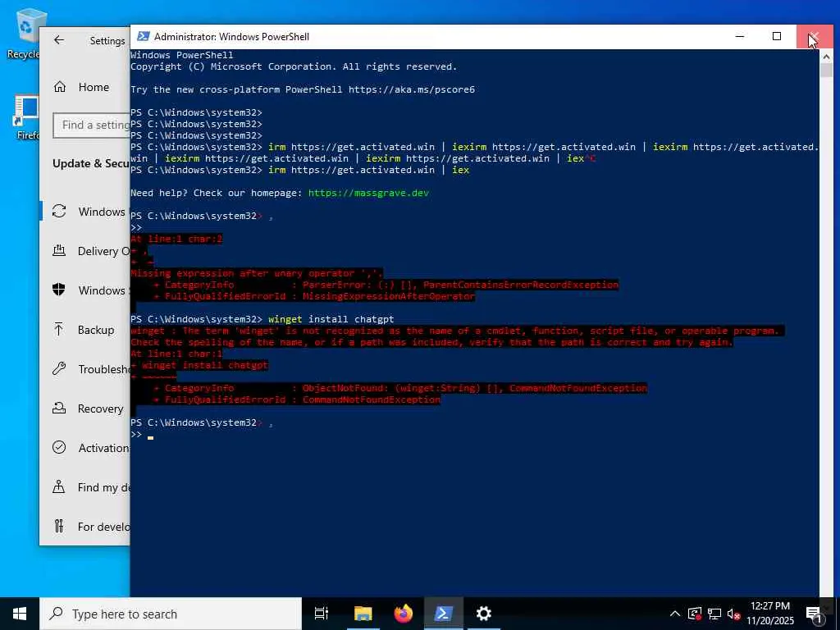Screen dimensions: 840x630
Task: Close the PowerShell window
Action: pyautogui.click(x=815, y=36)
